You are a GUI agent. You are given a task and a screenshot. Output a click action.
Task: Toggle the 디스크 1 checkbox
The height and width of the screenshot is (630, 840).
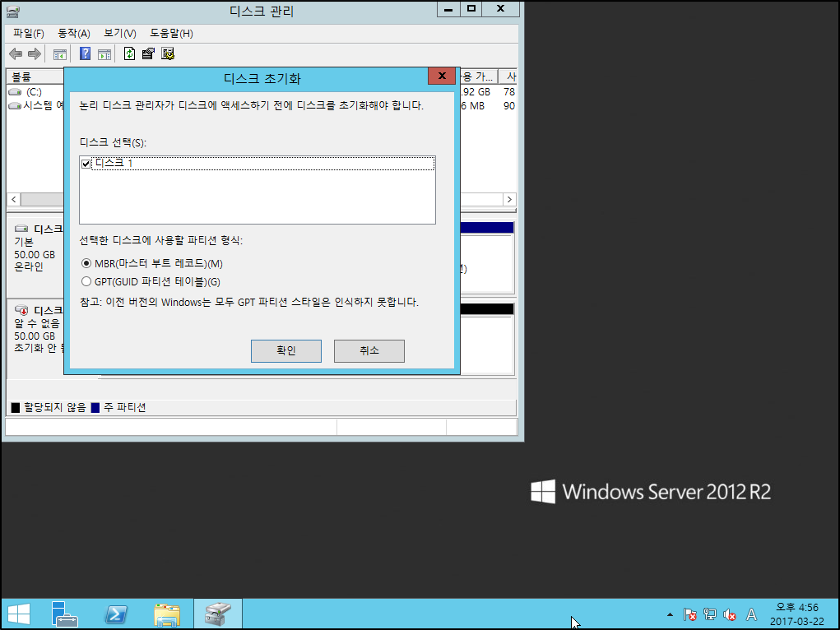(86, 164)
